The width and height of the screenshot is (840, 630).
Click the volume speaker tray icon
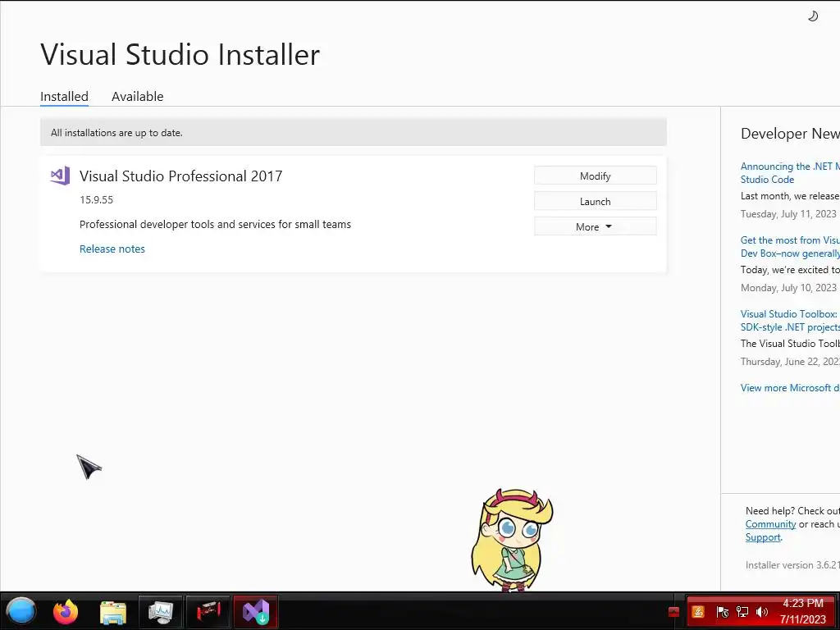click(762, 612)
